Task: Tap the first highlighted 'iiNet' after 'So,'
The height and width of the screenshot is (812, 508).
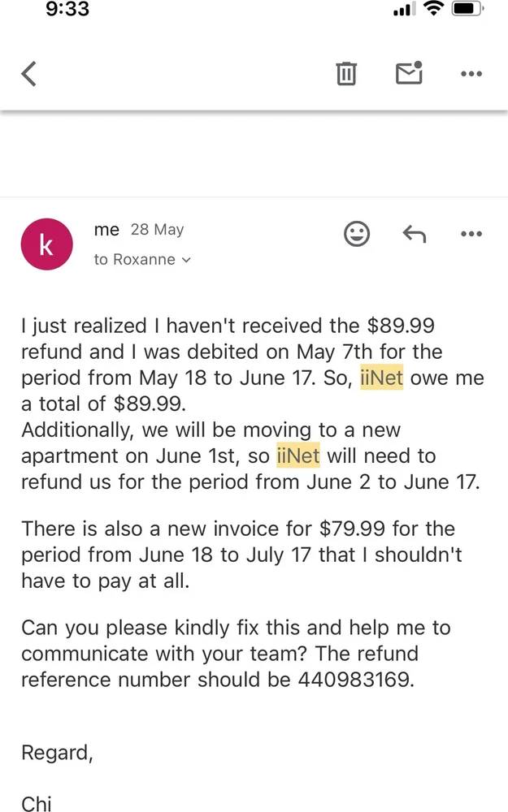Action: (381, 378)
